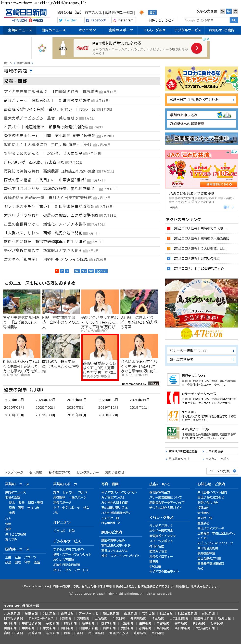Expand the 地域の話題 dropdown arrow
This screenshot has height=644, width=241.
click(31, 71)
